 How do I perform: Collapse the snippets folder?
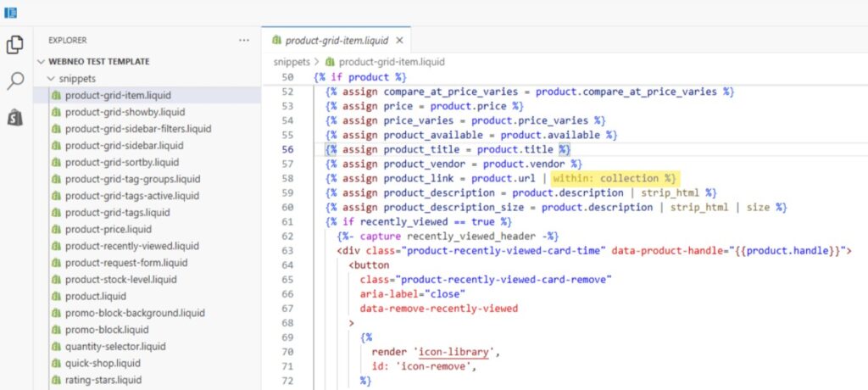click(50, 78)
